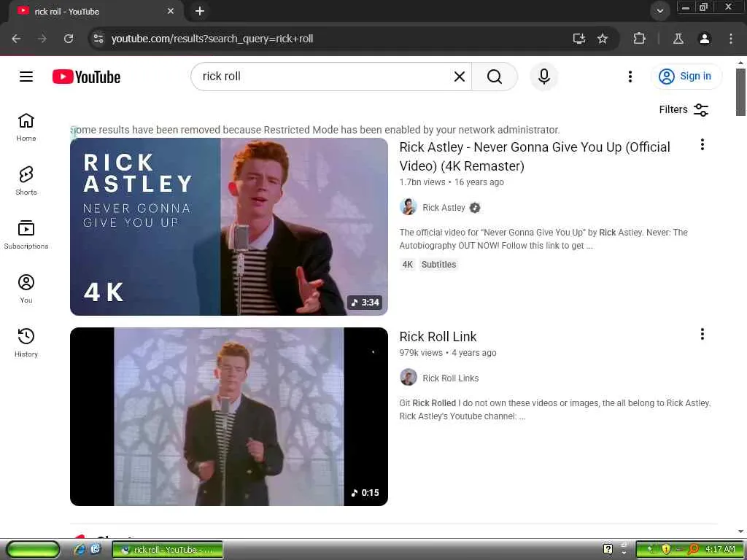The width and height of the screenshot is (747, 560).
Task: Click the page vertical scrollbar thumb
Action: [740, 92]
